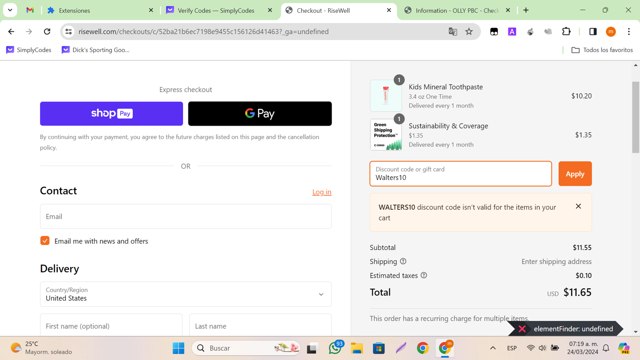Focus the Email input field
Image resolution: width=640 pixels, height=360 pixels.
(x=186, y=216)
